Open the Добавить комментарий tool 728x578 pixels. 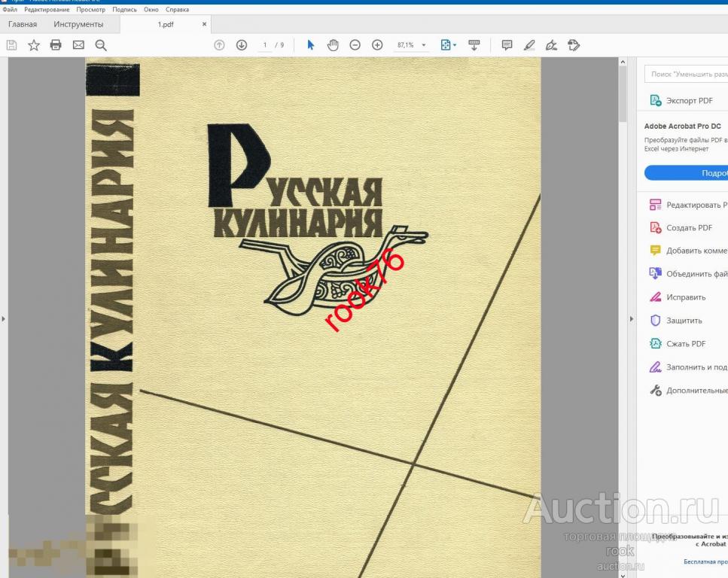coord(688,251)
